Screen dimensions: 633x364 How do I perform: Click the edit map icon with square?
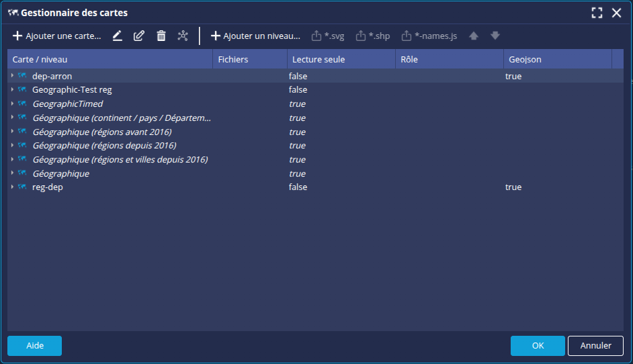[139, 36]
